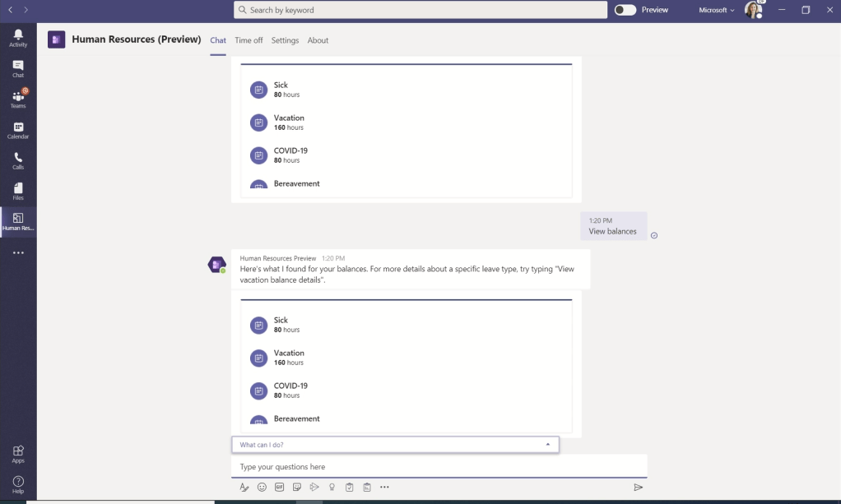The image size is (841, 504).
Task: Switch to the Time off tab
Action: pyautogui.click(x=249, y=40)
